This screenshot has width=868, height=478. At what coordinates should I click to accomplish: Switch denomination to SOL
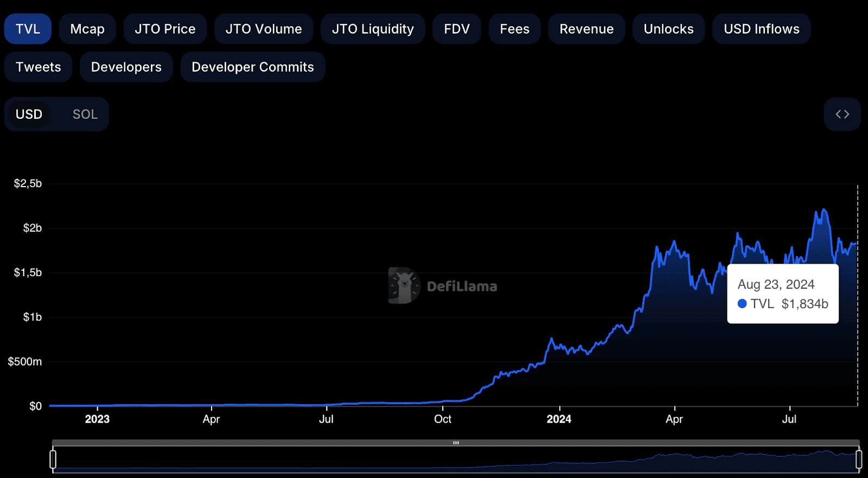pyautogui.click(x=85, y=114)
